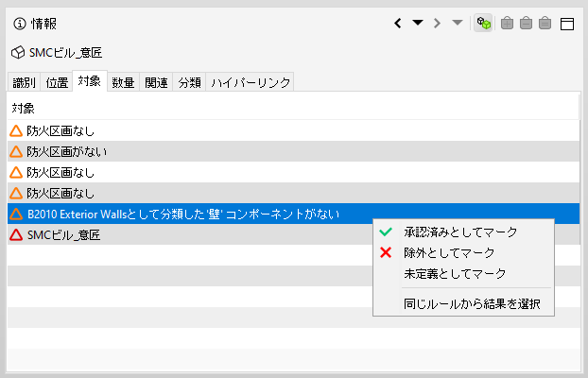Select the 防火区画がない row
The image size is (588, 378).
(x=293, y=151)
